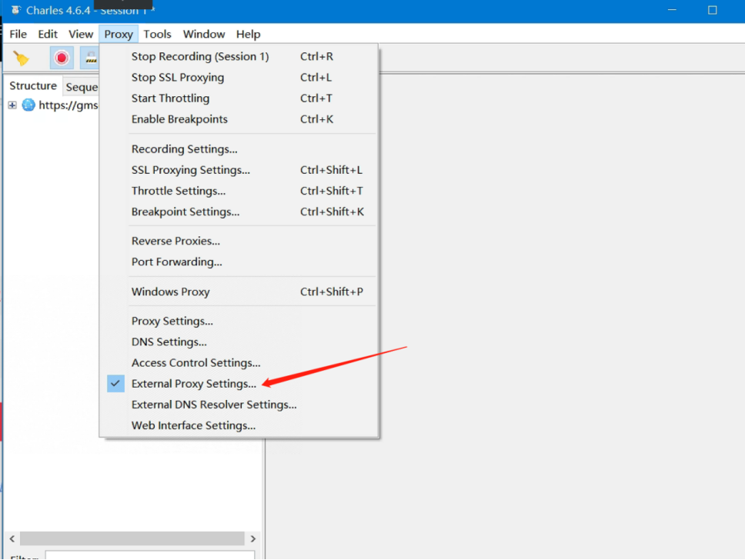Open Proxy Settings...

(239, 321)
